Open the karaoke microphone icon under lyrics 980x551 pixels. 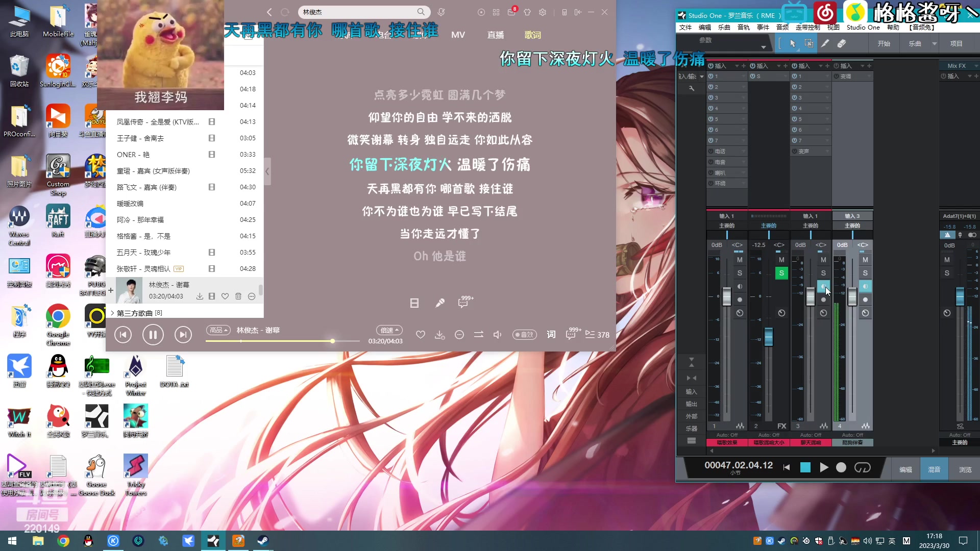pos(440,303)
